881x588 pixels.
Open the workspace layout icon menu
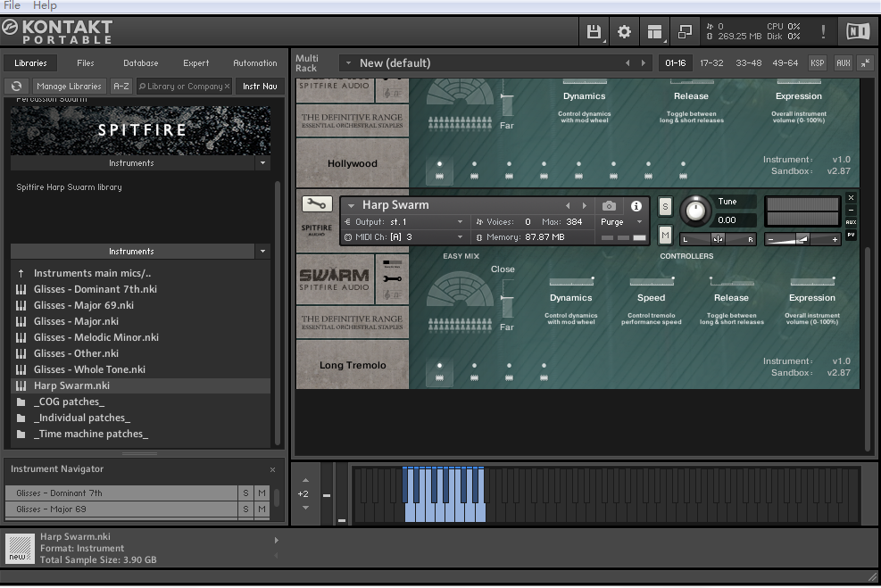click(x=654, y=31)
